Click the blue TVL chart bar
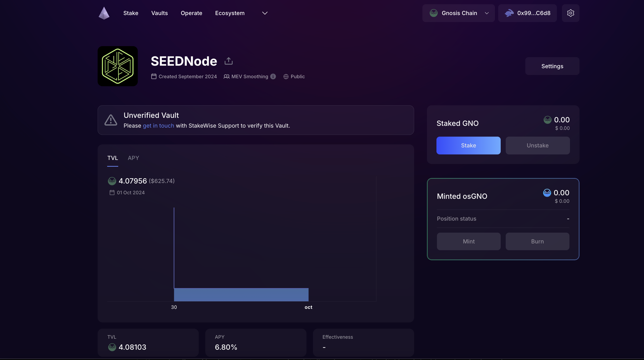The image size is (644, 360). (241, 295)
